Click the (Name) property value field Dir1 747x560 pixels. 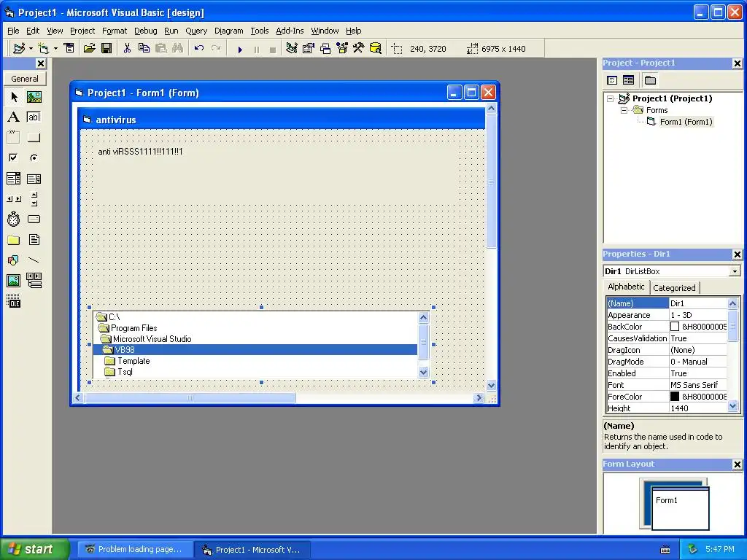click(698, 303)
